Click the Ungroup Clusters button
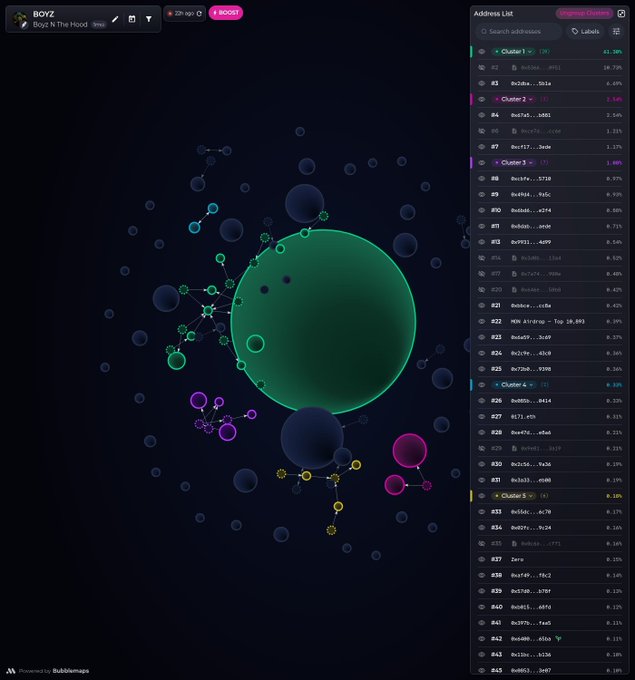The height and width of the screenshot is (680, 635). (584, 13)
